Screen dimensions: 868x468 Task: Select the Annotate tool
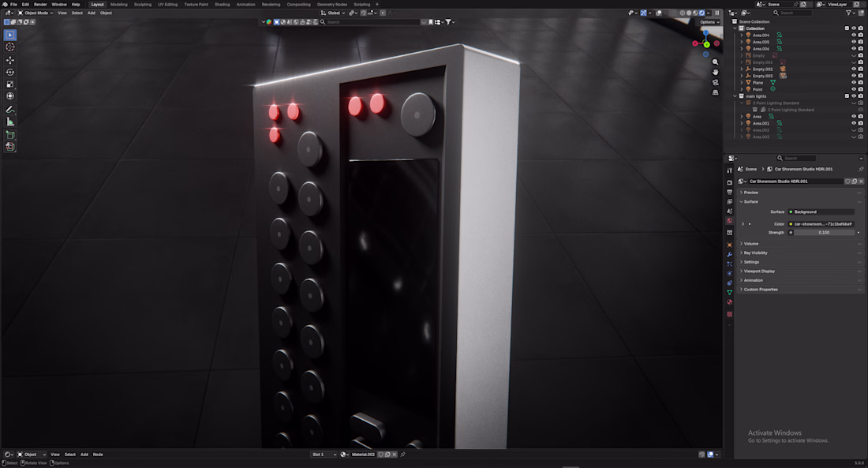click(10, 110)
